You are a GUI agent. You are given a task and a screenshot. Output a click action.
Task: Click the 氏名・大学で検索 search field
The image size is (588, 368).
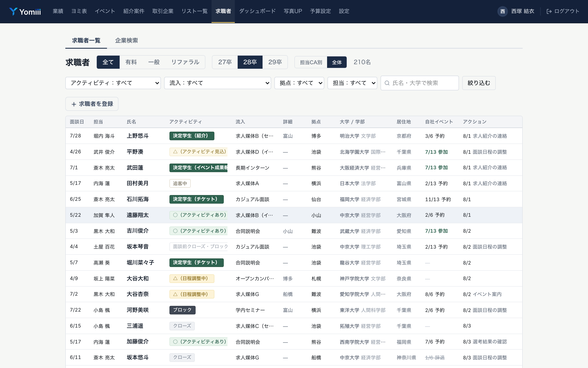(x=420, y=83)
